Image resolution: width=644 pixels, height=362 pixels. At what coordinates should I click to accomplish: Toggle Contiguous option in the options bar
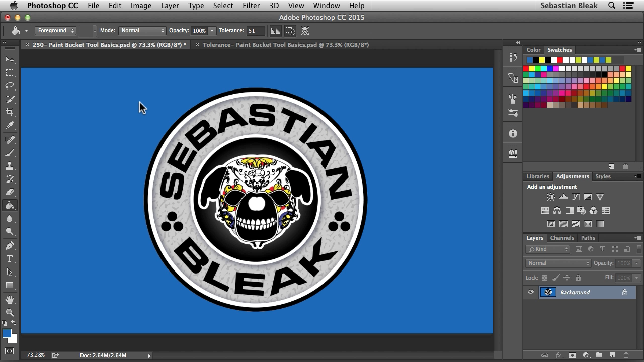pyautogui.click(x=290, y=31)
